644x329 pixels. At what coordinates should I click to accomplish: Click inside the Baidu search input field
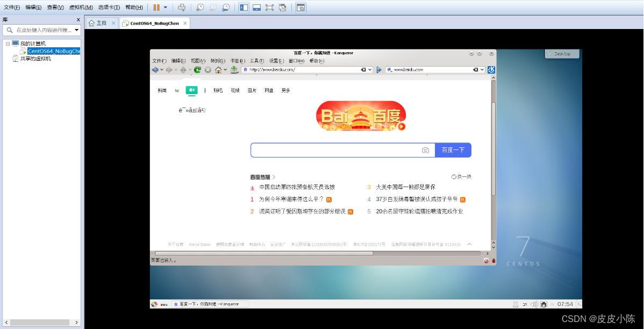(x=333, y=150)
